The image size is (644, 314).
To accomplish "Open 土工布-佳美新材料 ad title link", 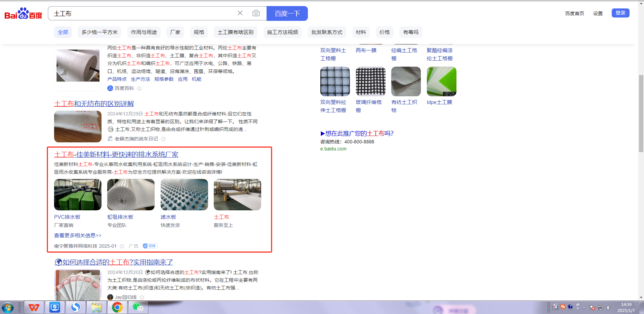I will (x=116, y=154).
